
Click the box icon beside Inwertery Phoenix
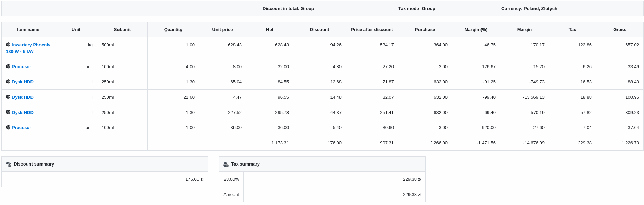coord(8,45)
